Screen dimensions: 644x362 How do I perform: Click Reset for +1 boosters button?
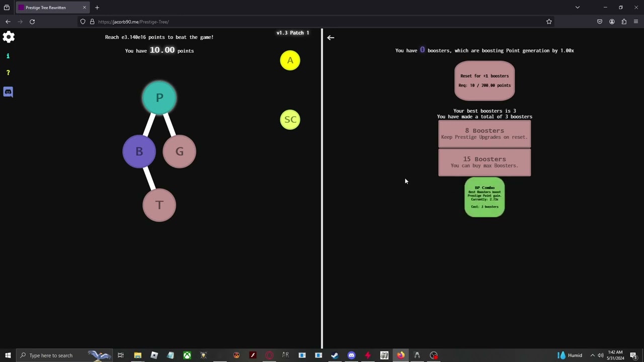point(485,81)
